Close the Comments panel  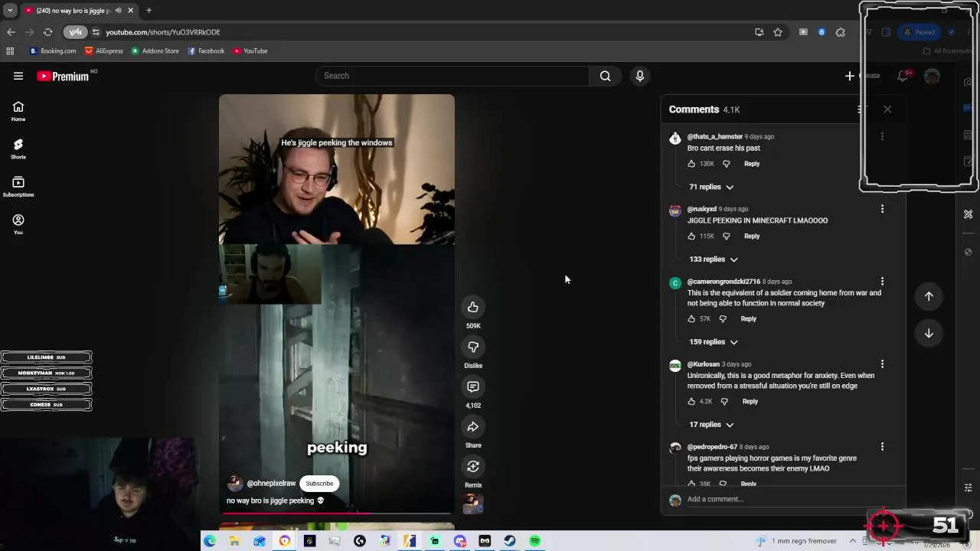(887, 109)
